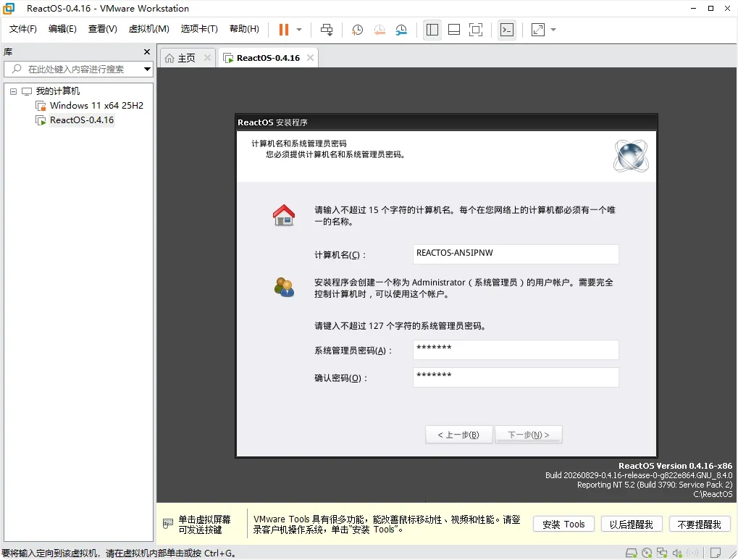Click the greyed USB device status icon

pos(692,553)
